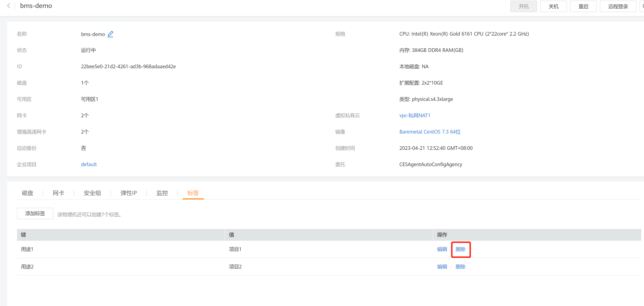Click the 添加标签 button
Image resolution: width=644 pixels, height=306 pixels.
[35, 213]
